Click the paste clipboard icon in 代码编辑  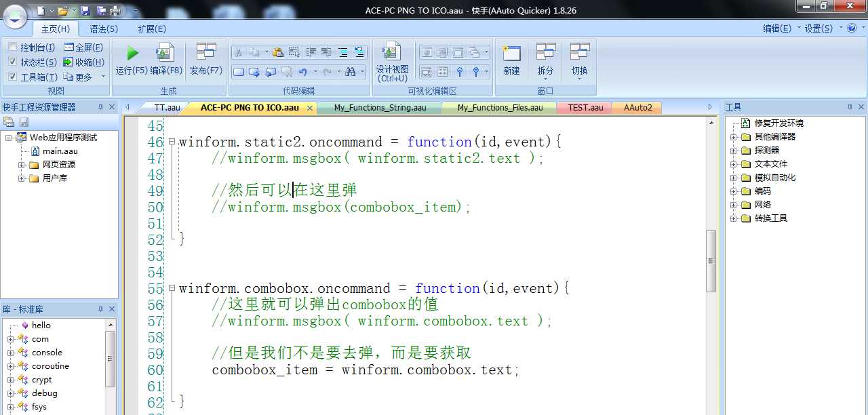pyautogui.click(x=278, y=52)
